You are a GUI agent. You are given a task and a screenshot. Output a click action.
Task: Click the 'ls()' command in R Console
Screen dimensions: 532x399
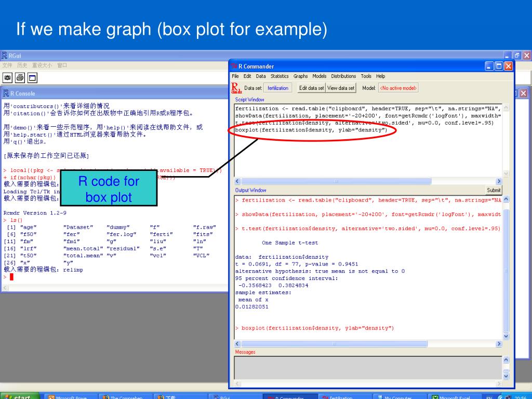coord(16,220)
